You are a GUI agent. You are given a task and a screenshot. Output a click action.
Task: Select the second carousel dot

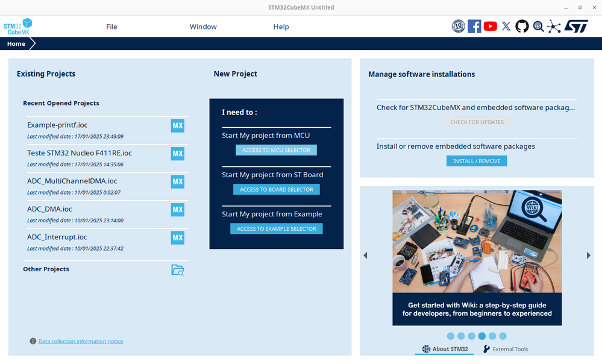click(461, 336)
